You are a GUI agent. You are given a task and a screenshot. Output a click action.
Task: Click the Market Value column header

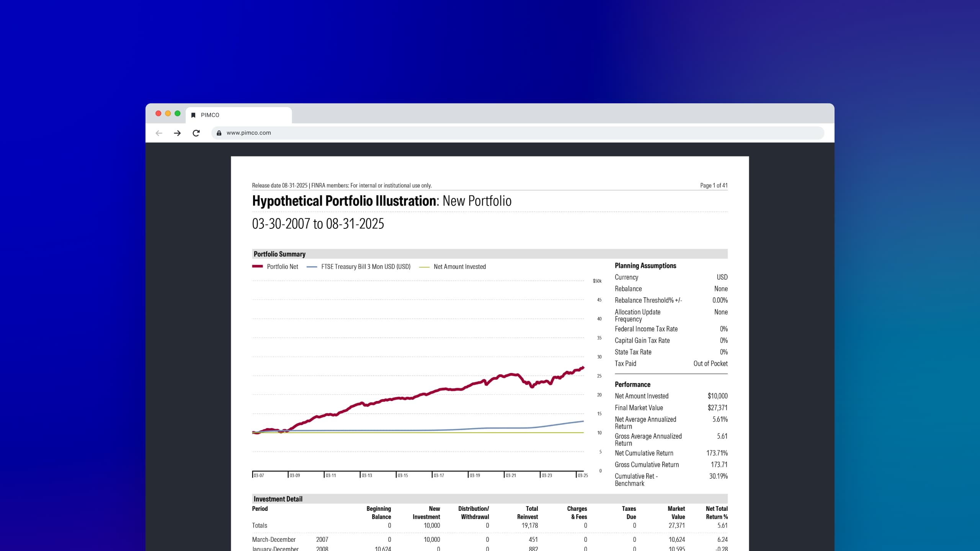point(676,513)
